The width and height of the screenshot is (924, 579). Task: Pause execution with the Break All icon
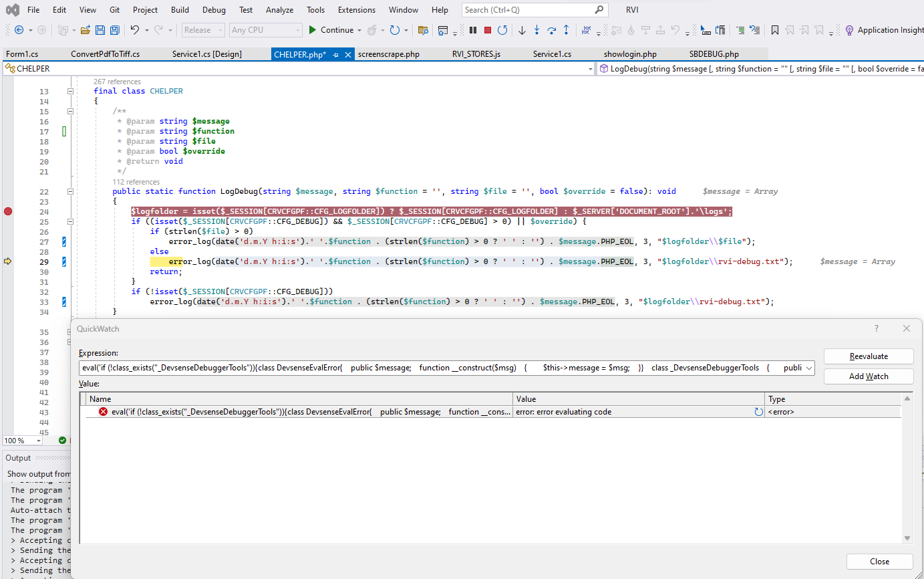pos(473,30)
